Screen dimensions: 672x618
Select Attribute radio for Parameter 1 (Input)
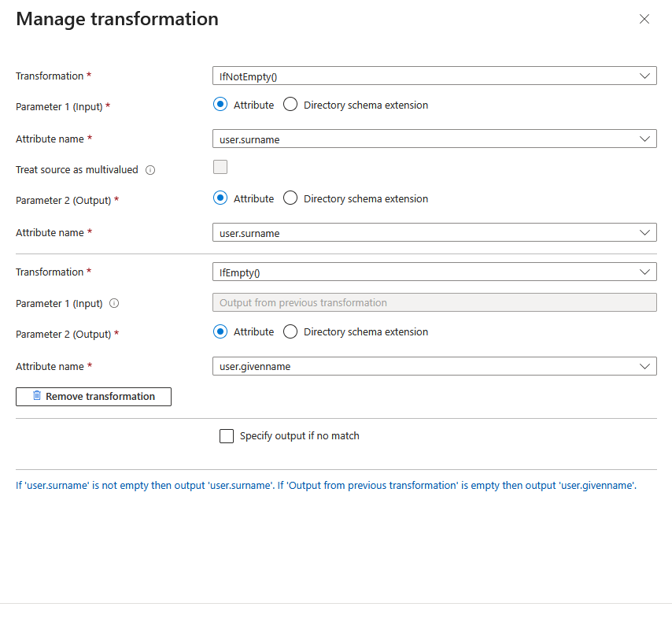(x=220, y=105)
